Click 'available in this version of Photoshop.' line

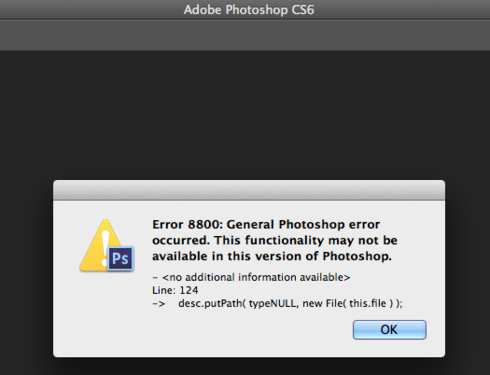(272, 256)
